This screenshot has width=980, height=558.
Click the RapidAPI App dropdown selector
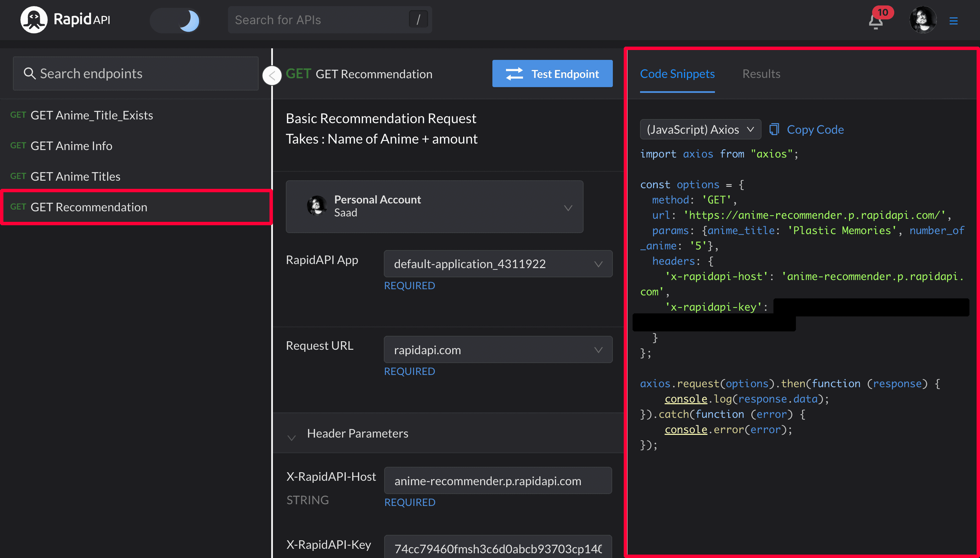coord(496,263)
